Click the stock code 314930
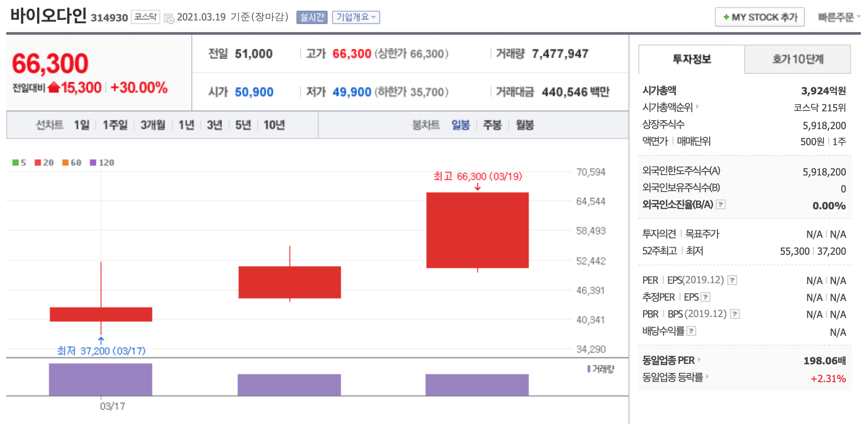The height and width of the screenshot is (424, 868). [110, 18]
